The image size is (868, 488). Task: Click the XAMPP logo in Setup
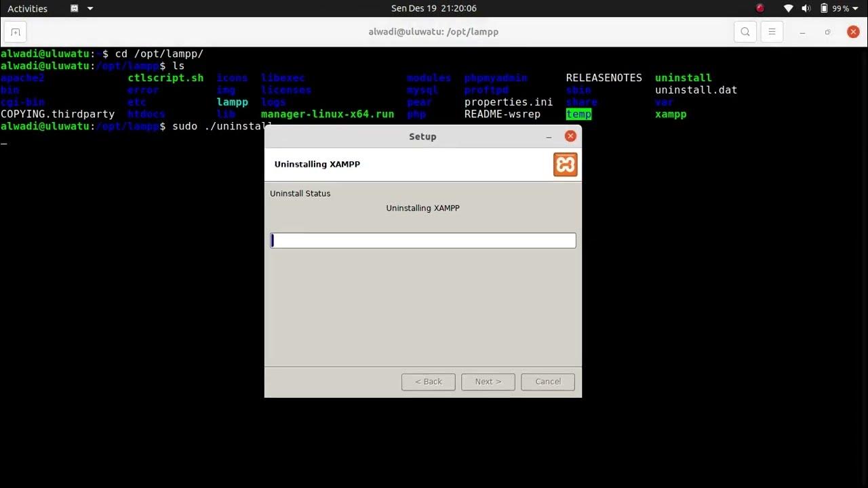tap(565, 164)
